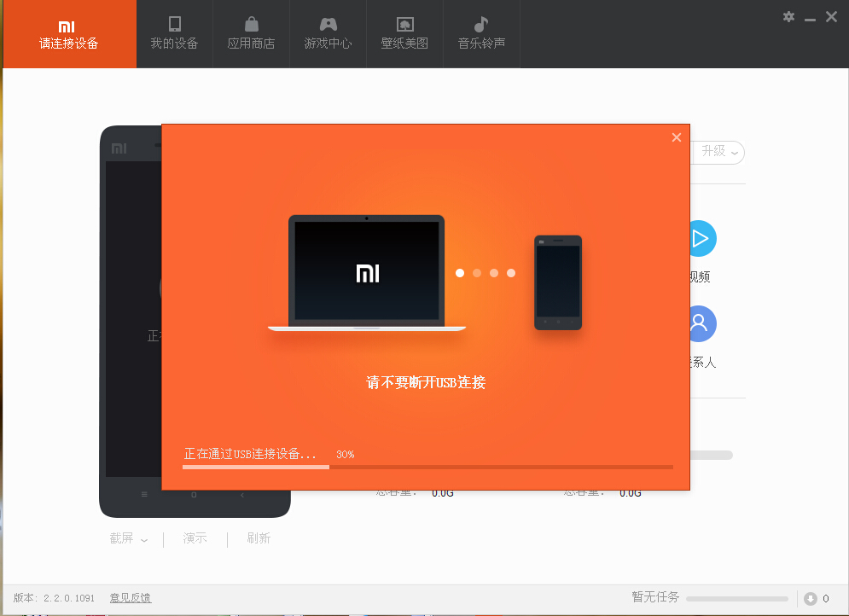Viewport: 849px width, 616px height.
Task: Click the 请不要断开USB连接 text
Action: [426, 382]
